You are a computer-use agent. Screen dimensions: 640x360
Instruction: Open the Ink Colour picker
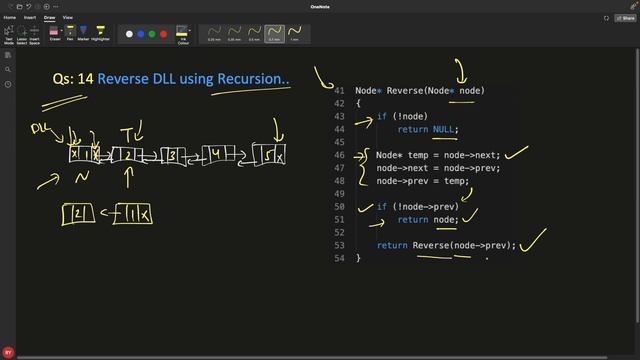tap(182, 35)
